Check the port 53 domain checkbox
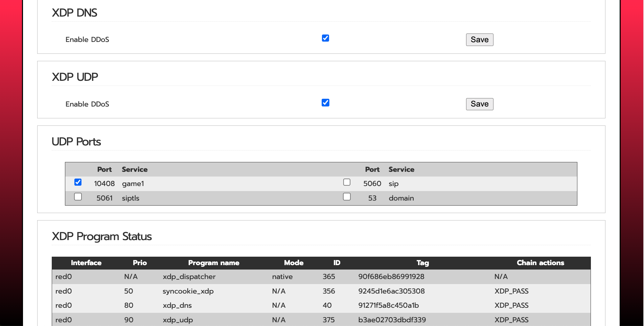This screenshot has width=644, height=326. click(x=347, y=197)
